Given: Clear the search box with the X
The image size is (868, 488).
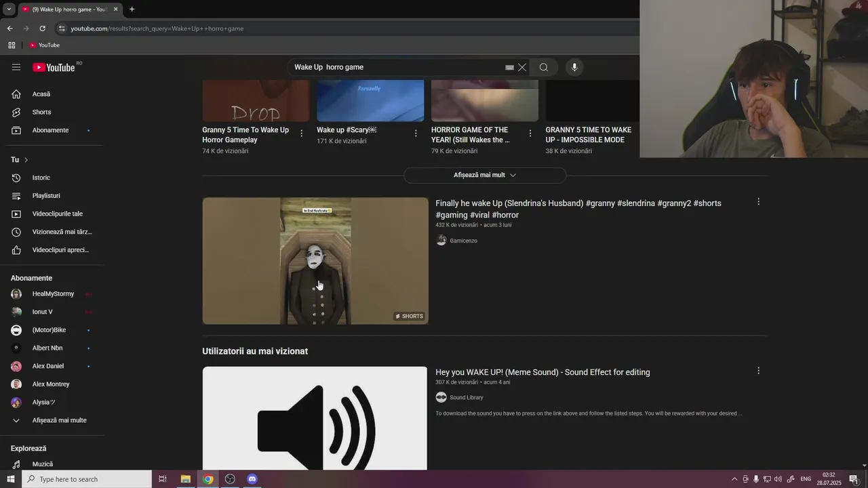Looking at the screenshot, I should tap(522, 67).
